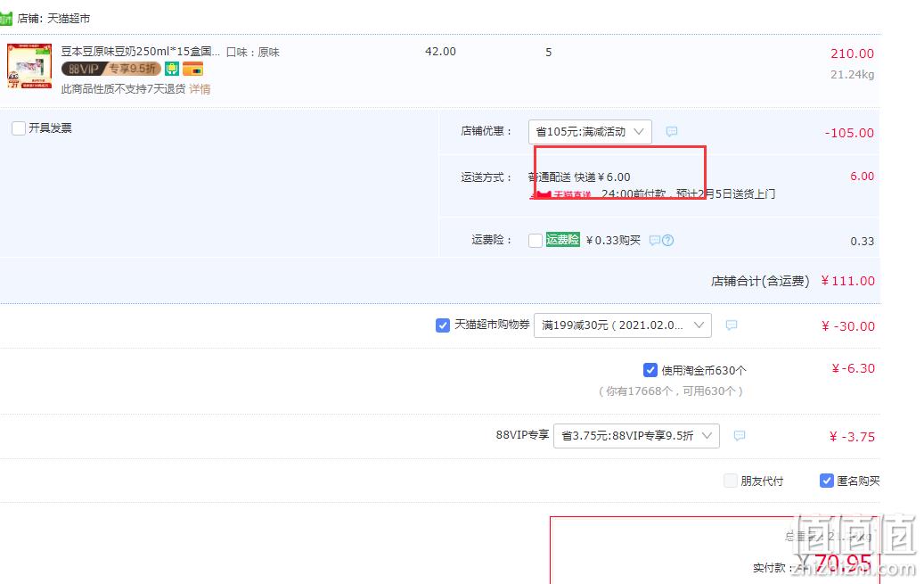Click the orange card icon under the product title
This screenshot has width=924, height=584.
point(192,69)
